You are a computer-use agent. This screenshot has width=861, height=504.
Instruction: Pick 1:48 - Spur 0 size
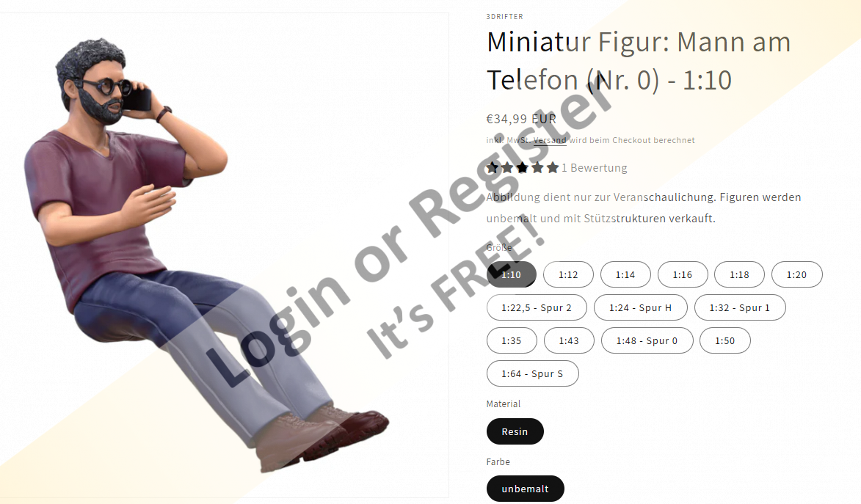click(x=647, y=340)
